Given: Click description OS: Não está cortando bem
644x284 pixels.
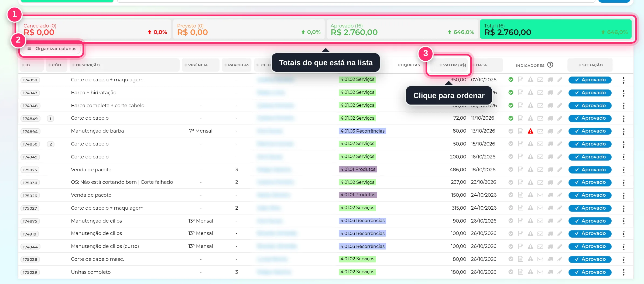Looking at the screenshot, I should point(122,182).
